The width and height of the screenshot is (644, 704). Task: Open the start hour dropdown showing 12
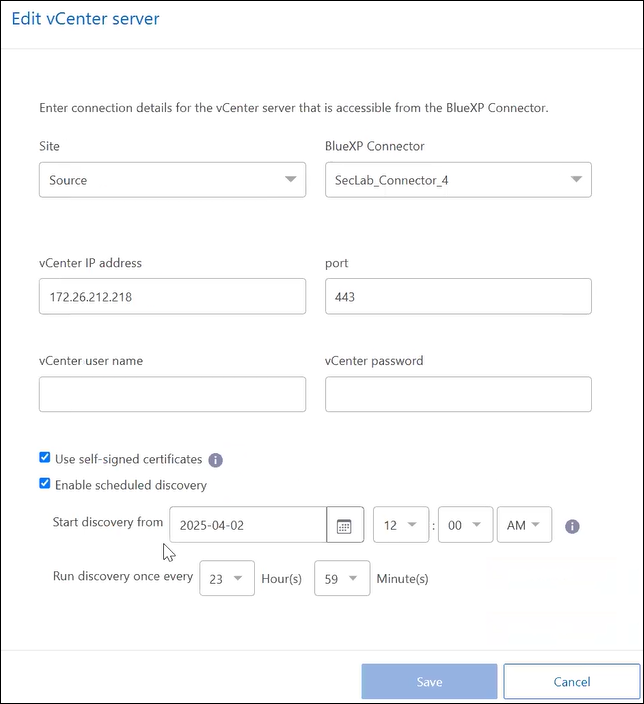coord(401,525)
